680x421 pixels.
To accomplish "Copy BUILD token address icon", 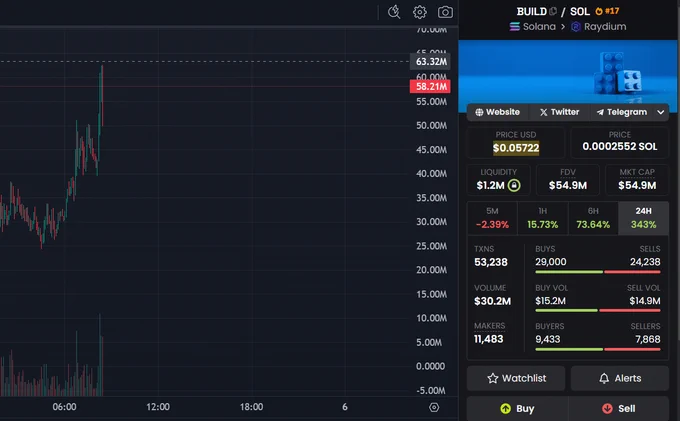I will [x=552, y=11].
